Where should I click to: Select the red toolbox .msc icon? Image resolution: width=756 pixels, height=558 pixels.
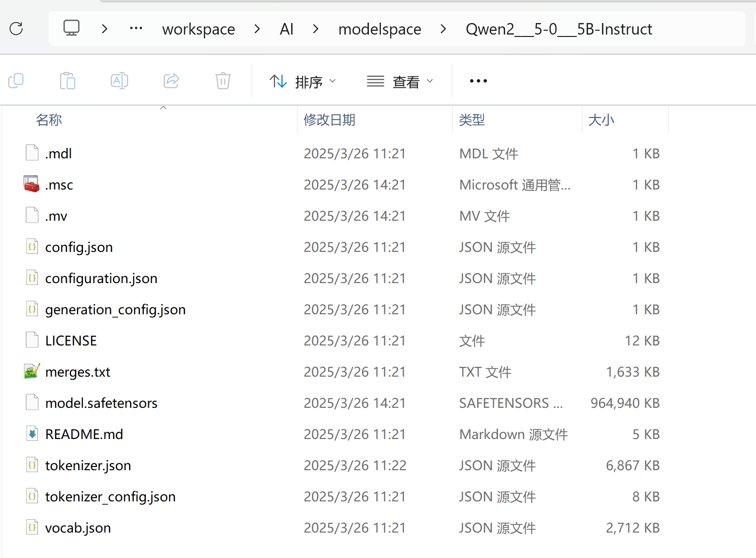32,184
